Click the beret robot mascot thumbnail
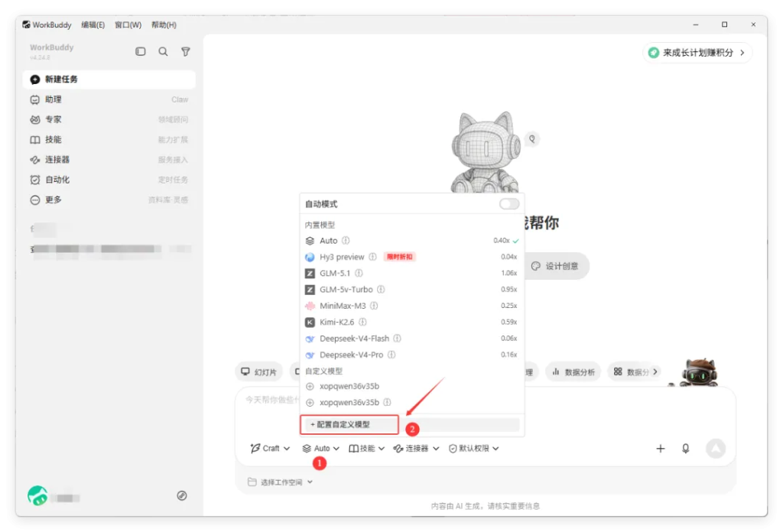783x532 pixels. pyautogui.click(x=699, y=372)
